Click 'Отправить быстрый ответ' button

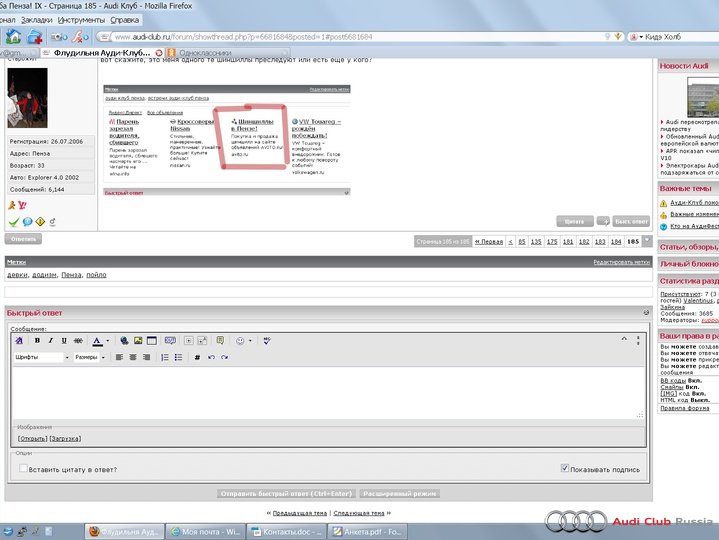pos(285,494)
